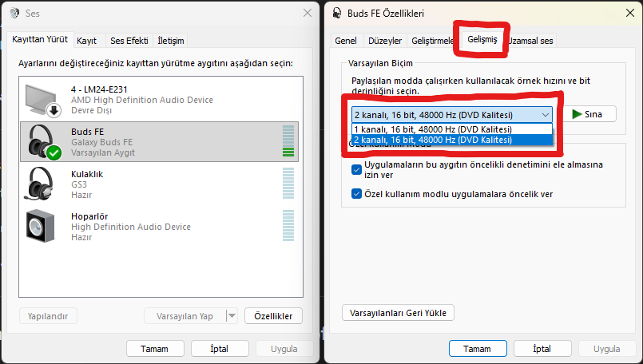
Task: Toggle Özel kullanım modlu uygulamalara öncelik ver
Action: (x=356, y=193)
